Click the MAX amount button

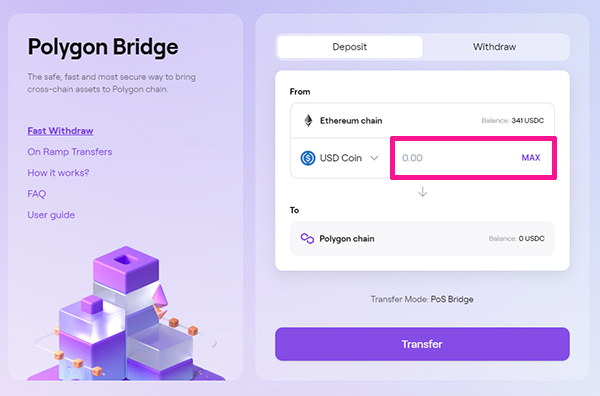click(531, 158)
